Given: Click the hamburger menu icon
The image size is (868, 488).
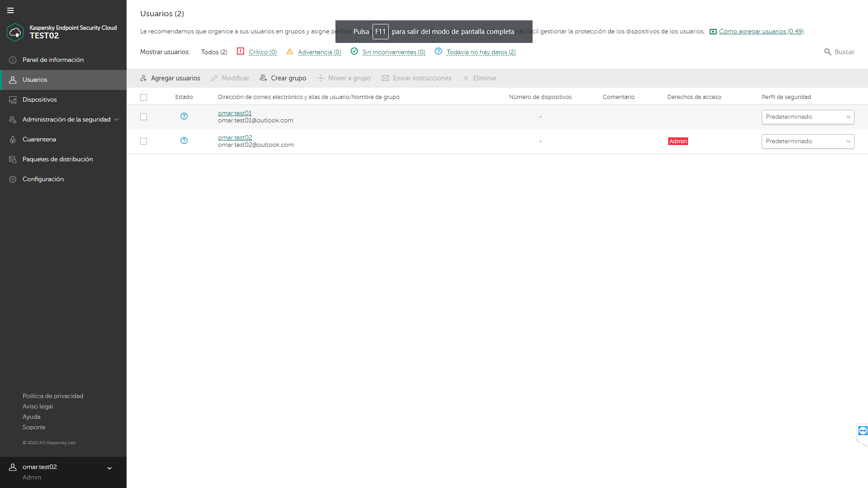Looking at the screenshot, I should click(10, 10).
